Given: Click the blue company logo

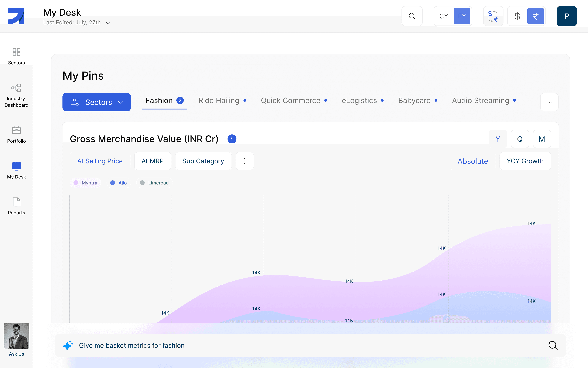Looking at the screenshot, I should pos(16,16).
